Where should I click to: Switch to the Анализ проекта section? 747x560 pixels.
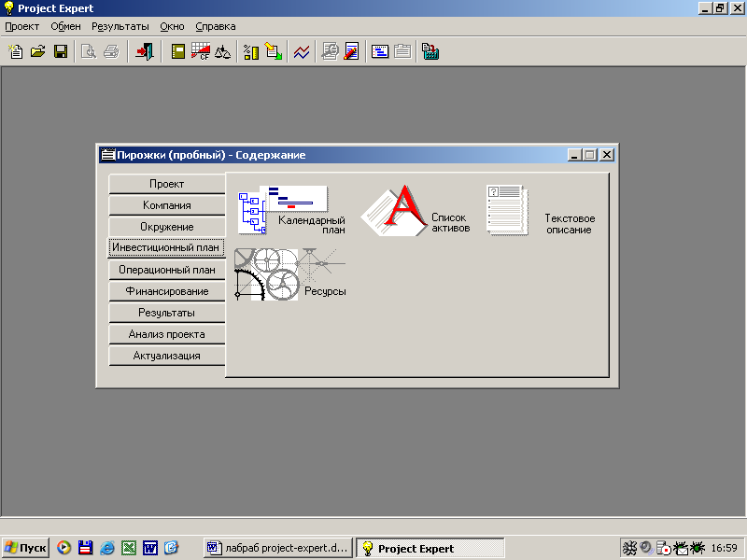167,334
